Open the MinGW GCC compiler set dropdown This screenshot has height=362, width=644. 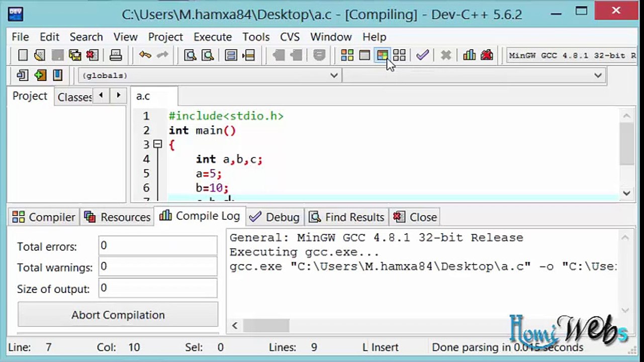tap(572, 55)
